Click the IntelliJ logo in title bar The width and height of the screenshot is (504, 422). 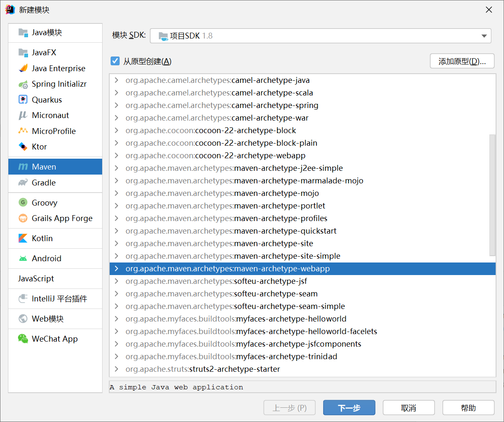10,10
